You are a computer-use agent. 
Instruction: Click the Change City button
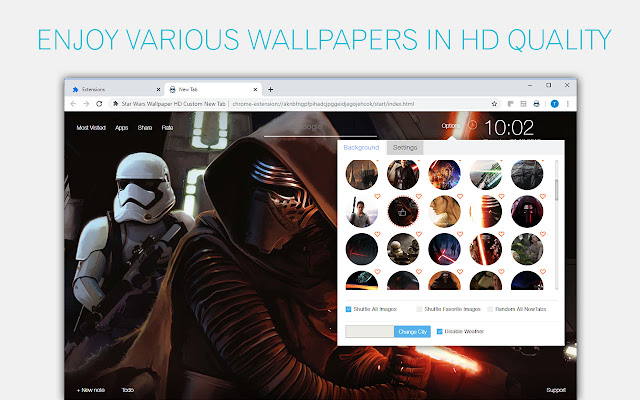pos(412,331)
